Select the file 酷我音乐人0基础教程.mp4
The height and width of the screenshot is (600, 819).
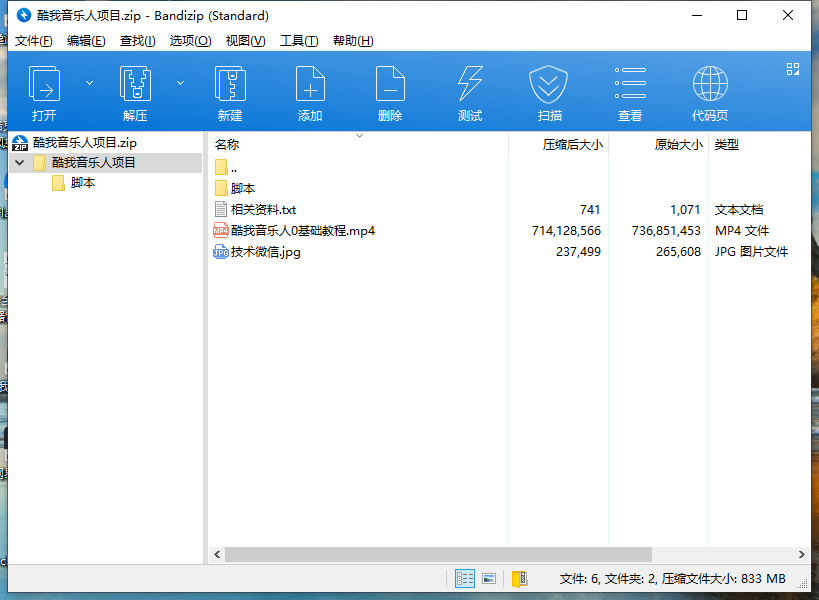click(x=303, y=231)
